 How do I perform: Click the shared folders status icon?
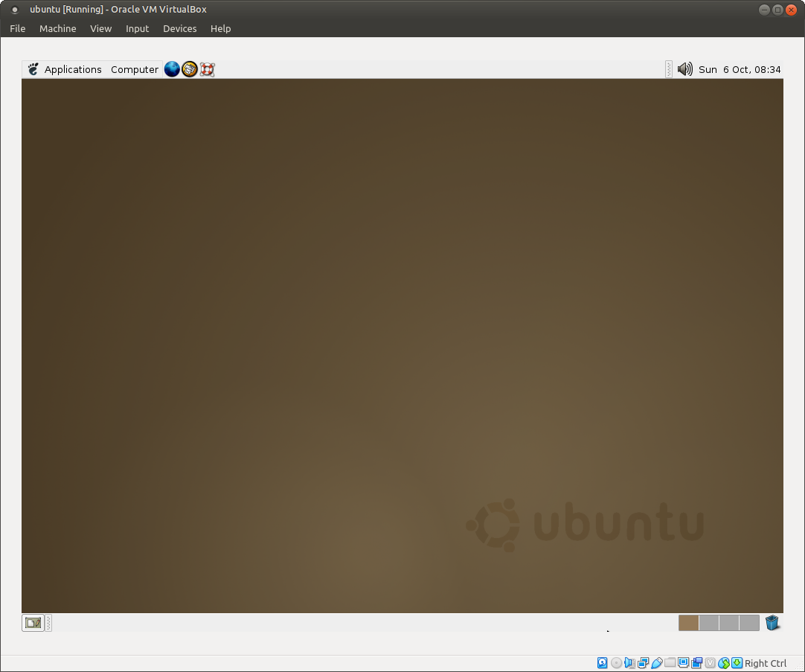click(670, 662)
